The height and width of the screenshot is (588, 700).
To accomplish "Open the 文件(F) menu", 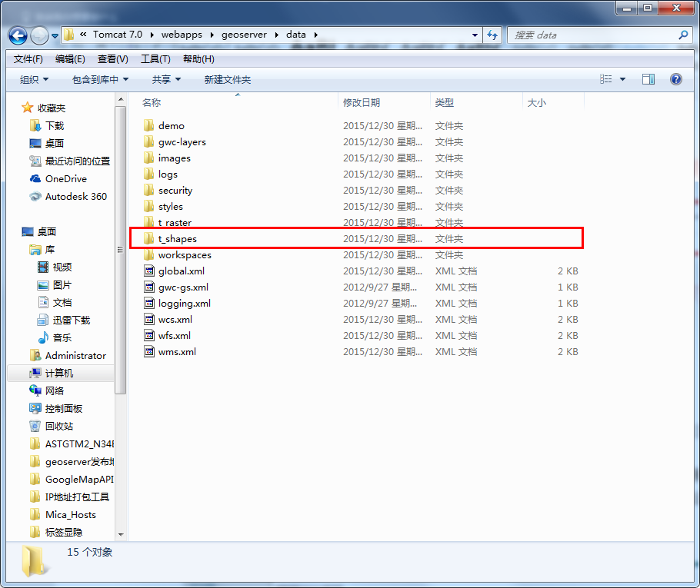I will pyautogui.click(x=28, y=59).
